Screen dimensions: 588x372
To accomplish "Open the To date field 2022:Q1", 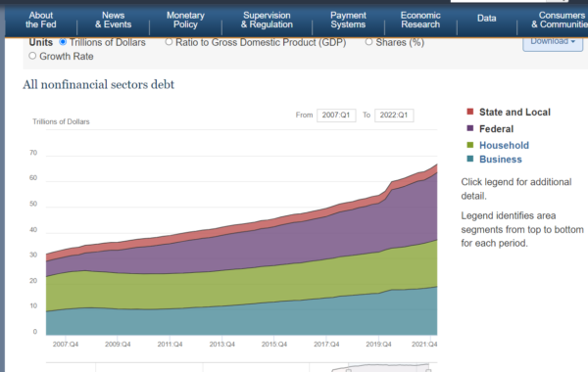I will pyautogui.click(x=394, y=116).
